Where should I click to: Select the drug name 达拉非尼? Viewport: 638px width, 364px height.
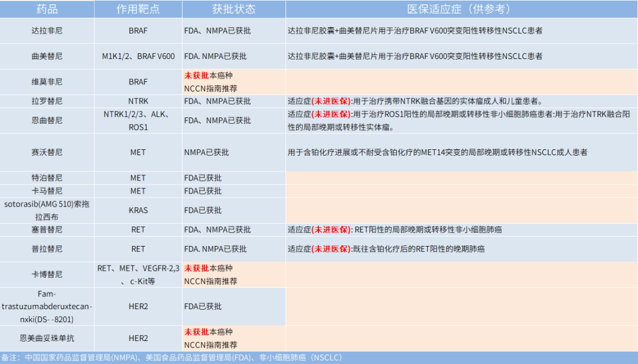pyautogui.click(x=47, y=31)
